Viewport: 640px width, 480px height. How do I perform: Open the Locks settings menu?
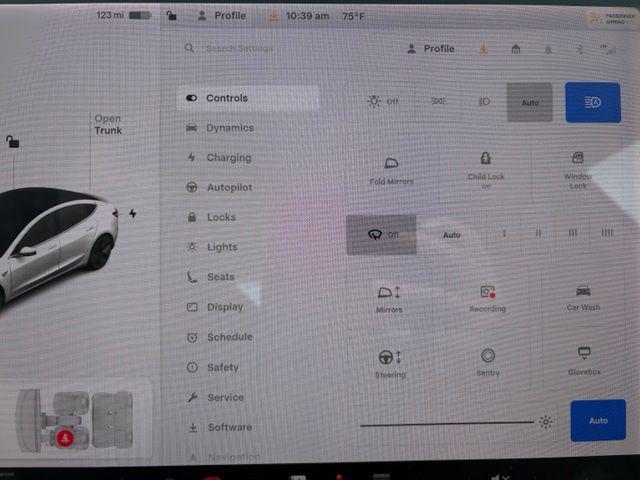pyautogui.click(x=212, y=217)
